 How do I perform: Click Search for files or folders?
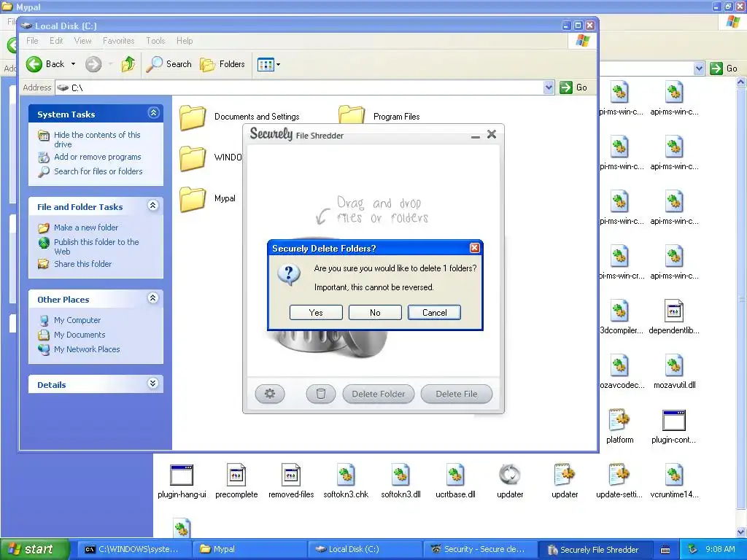coord(98,171)
